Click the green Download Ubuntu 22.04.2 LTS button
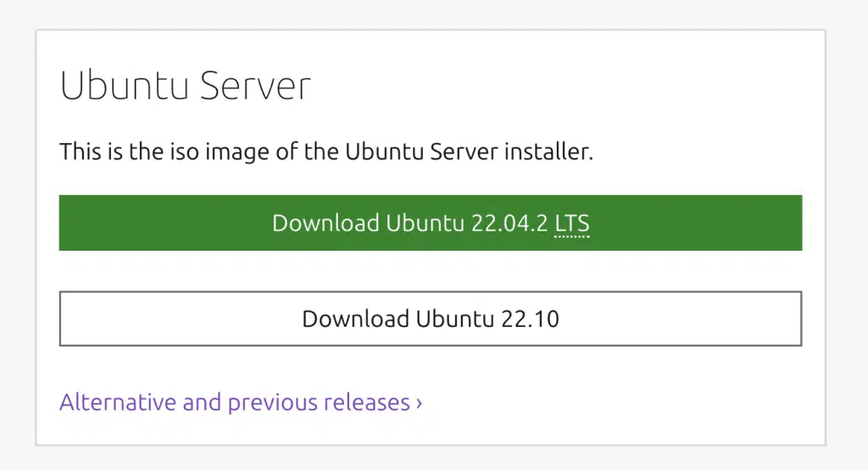 point(430,223)
